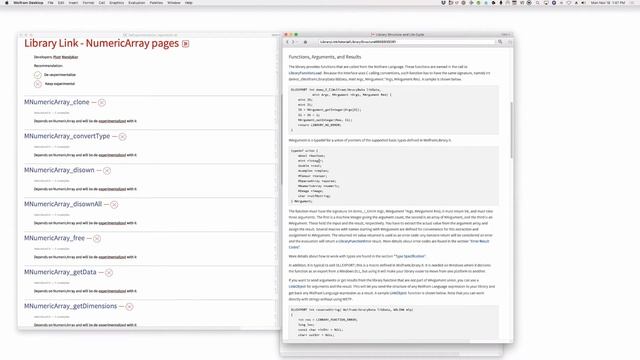Click the X circle icon beside MNumericArray_free
Screen dimensions: 640x360
97,238
